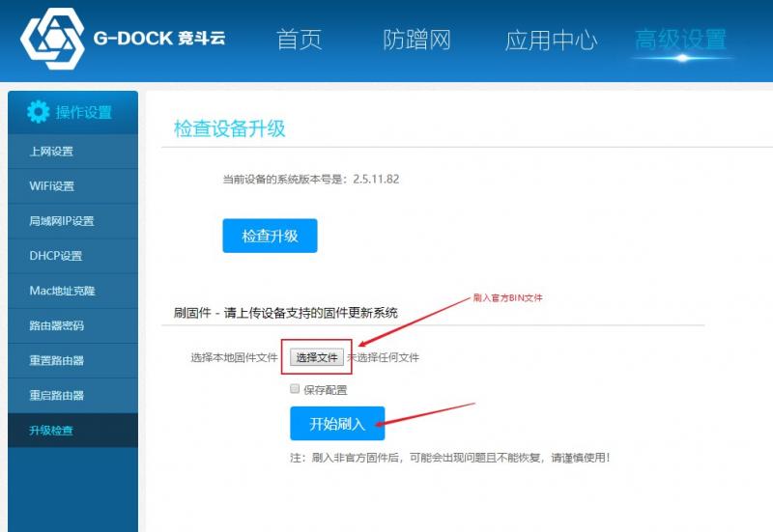Select 升级检查 sidebar item
773x532 pixels.
click(52, 430)
